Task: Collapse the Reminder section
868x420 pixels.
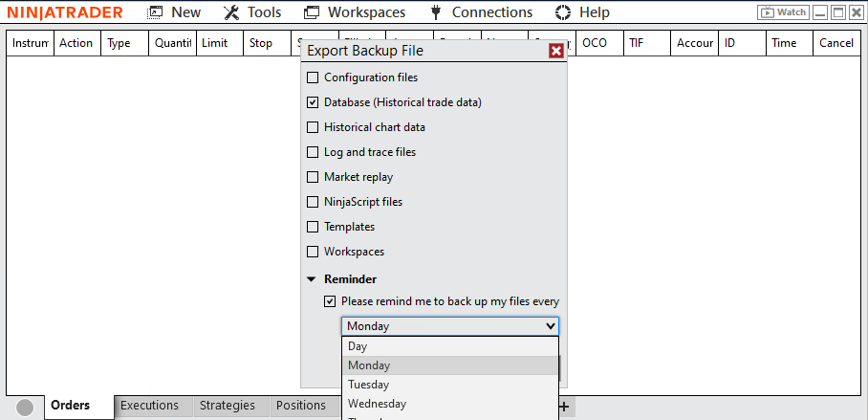Action: pyautogui.click(x=312, y=279)
